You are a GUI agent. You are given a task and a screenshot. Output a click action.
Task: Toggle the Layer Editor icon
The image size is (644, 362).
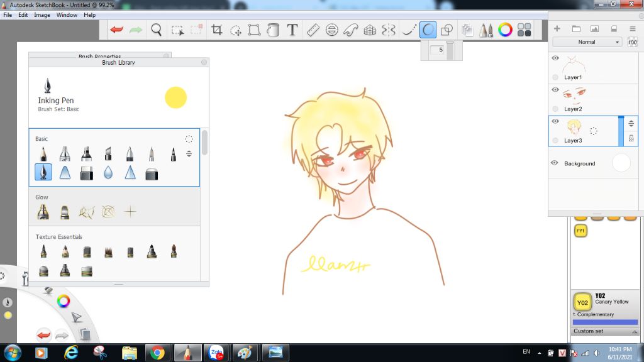click(467, 30)
